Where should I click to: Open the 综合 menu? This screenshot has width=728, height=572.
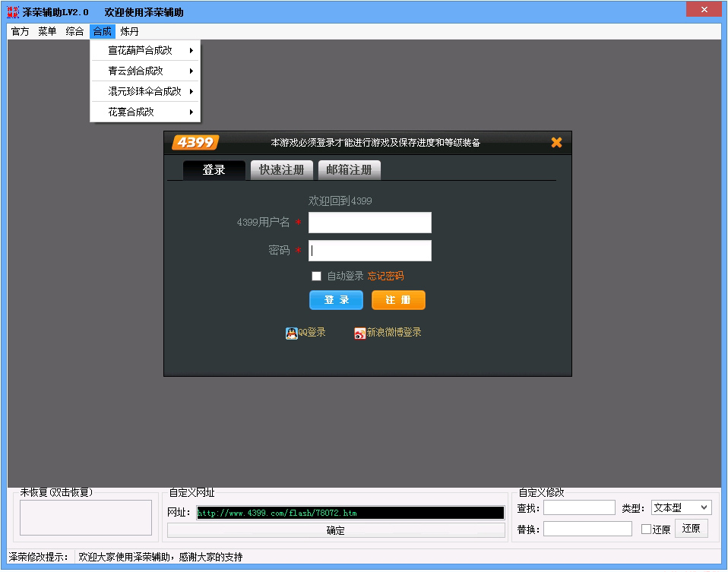pyautogui.click(x=74, y=32)
